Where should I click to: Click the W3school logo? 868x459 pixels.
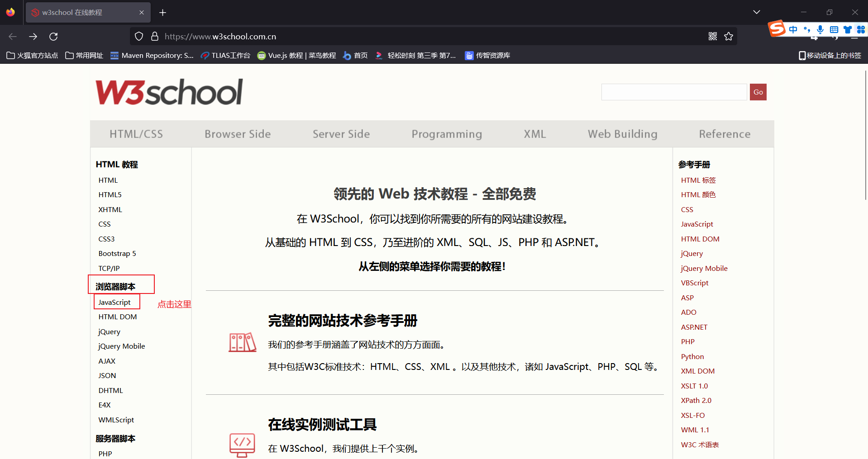[x=169, y=92]
